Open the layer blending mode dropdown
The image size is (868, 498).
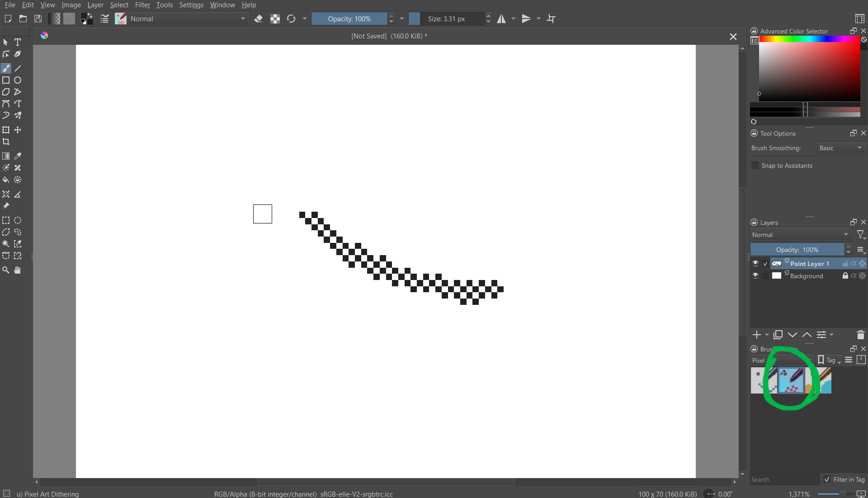[800, 235]
